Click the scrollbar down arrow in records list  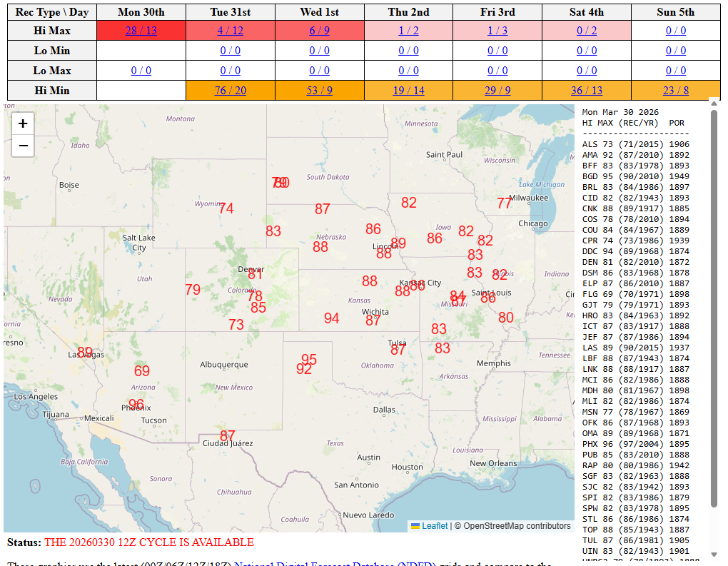[714, 555]
